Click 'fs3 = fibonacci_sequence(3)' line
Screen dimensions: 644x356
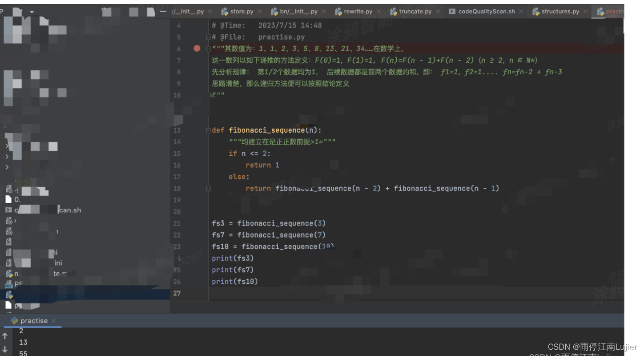[x=269, y=223]
